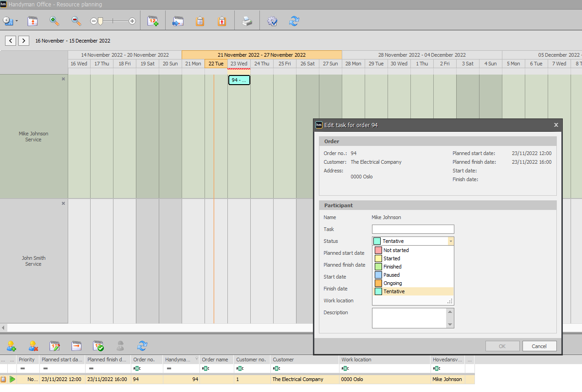Sort by Work location column header
The image size is (582, 392).
[x=385, y=360]
